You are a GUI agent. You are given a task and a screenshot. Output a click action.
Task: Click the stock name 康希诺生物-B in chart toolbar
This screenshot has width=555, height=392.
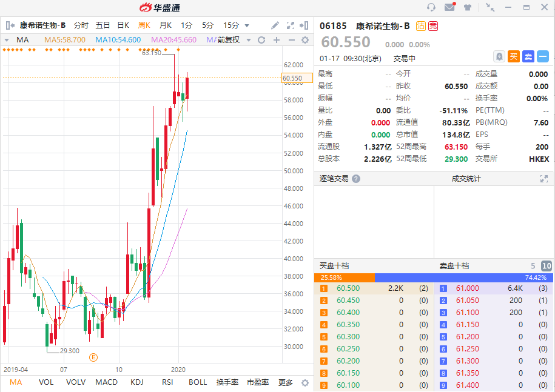tap(42, 25)
